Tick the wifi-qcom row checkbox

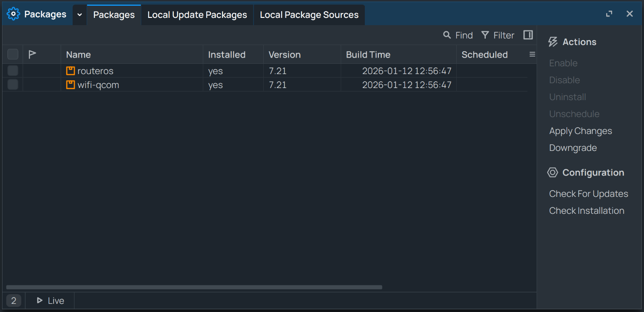tap(13, 85)
